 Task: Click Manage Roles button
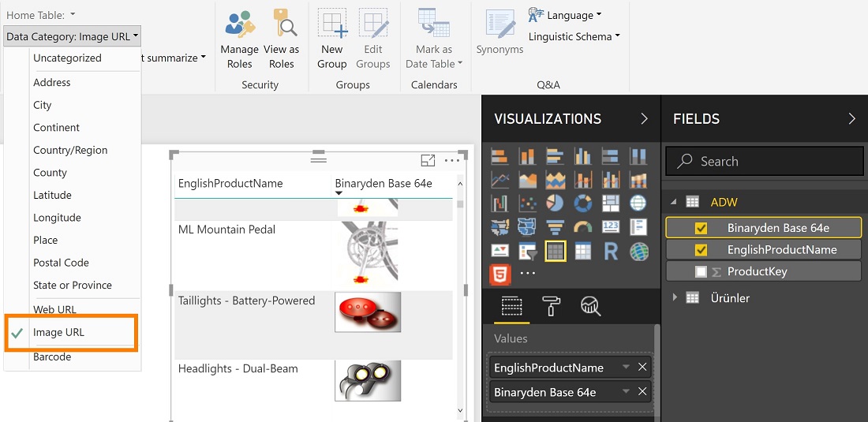point(240,39)
